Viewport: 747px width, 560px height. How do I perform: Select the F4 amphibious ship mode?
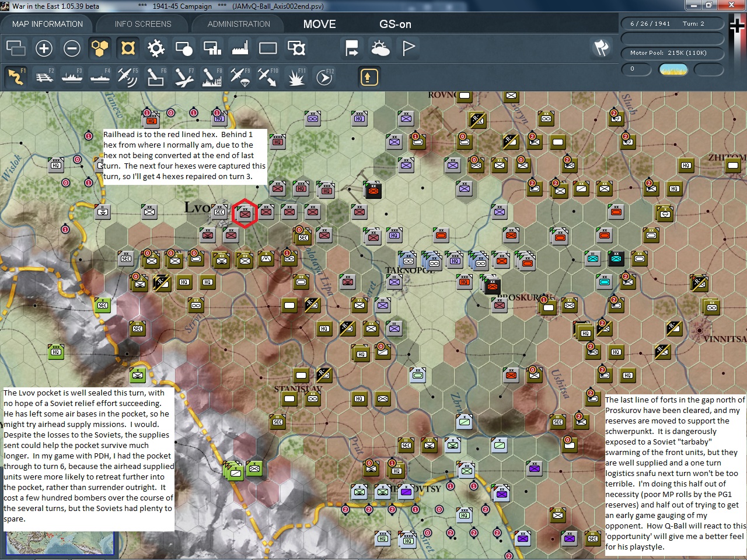100,77
